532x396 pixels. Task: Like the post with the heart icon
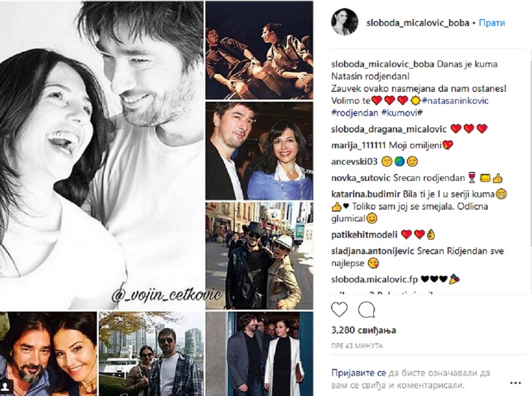click(x=339, y=310)
